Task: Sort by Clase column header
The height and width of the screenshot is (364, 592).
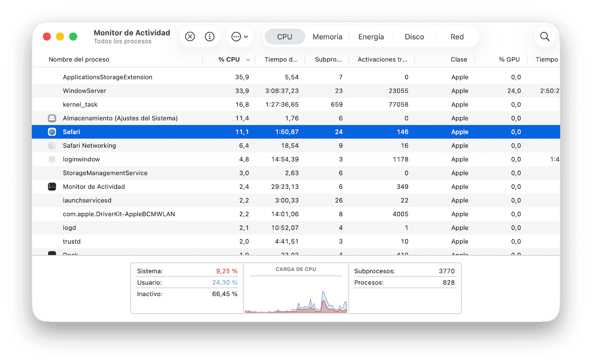Action: tap(459, 59)
